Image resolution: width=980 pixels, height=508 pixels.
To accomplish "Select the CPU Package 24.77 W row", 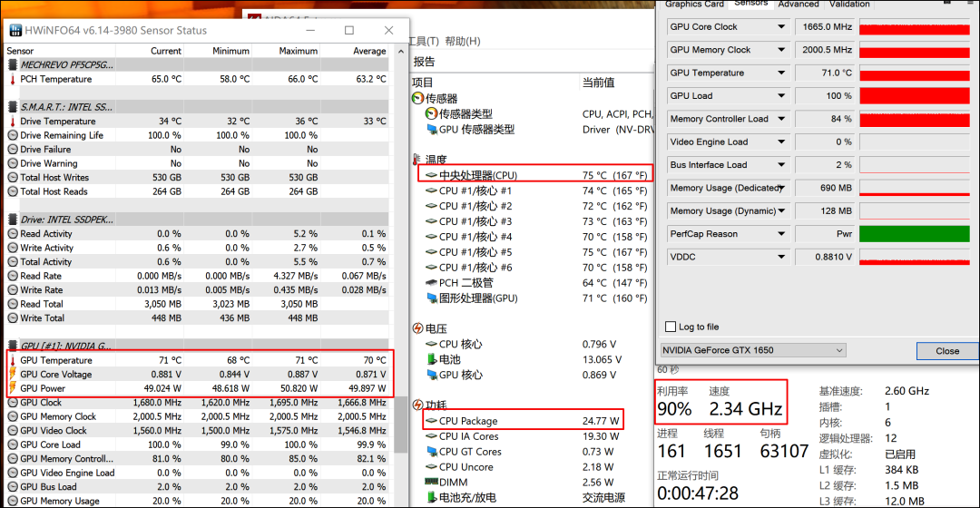I will point(524,421).
